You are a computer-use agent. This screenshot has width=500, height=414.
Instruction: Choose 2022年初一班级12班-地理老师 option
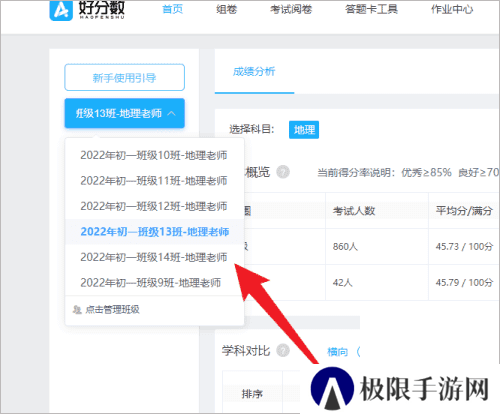(x=154, y=206)
